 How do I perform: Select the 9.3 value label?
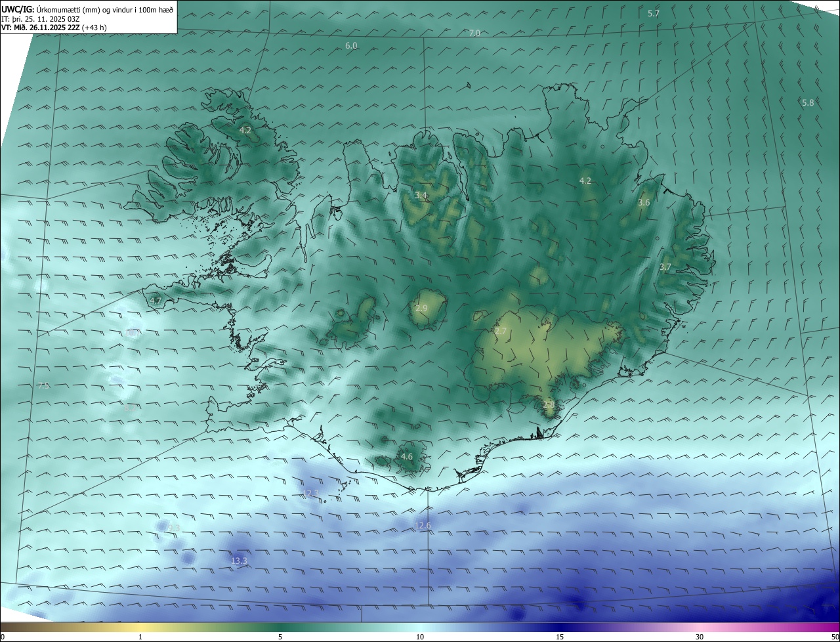pyautogui.click(x=173, y=528)
